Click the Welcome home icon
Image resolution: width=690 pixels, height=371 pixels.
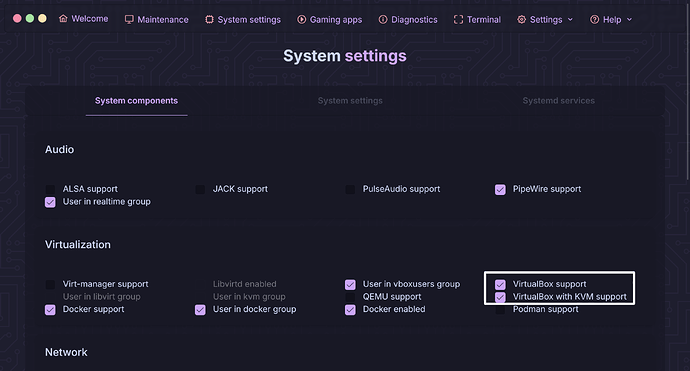point(63,18)
